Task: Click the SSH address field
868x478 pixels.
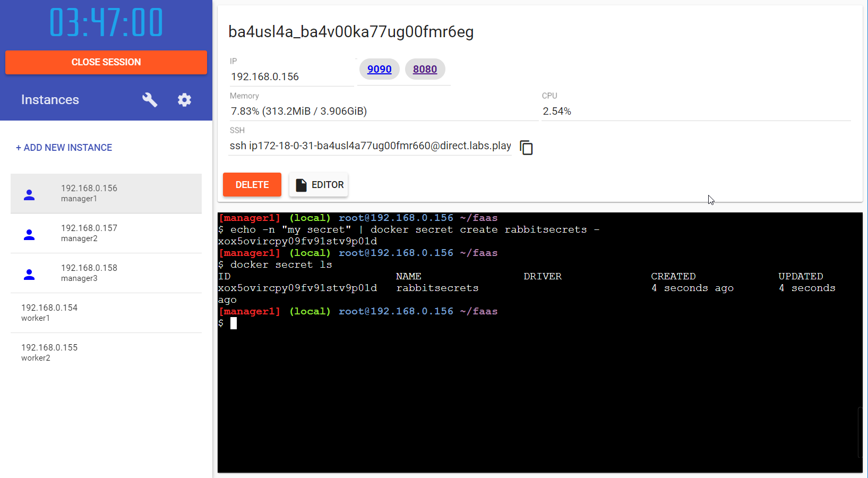Action: coord(370,146)
